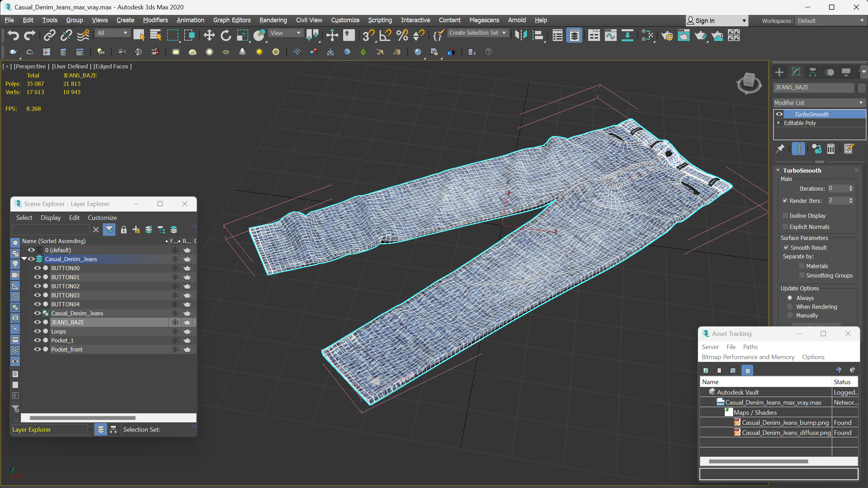Switch to the Hierarchy command panel tab
This screenshot has width=868, height=488.
812,72
